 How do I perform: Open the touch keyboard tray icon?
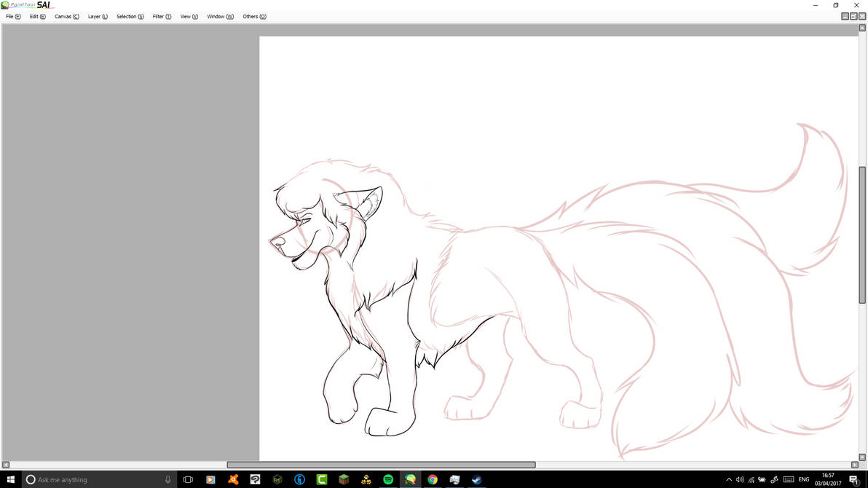[x=789, y=480]
